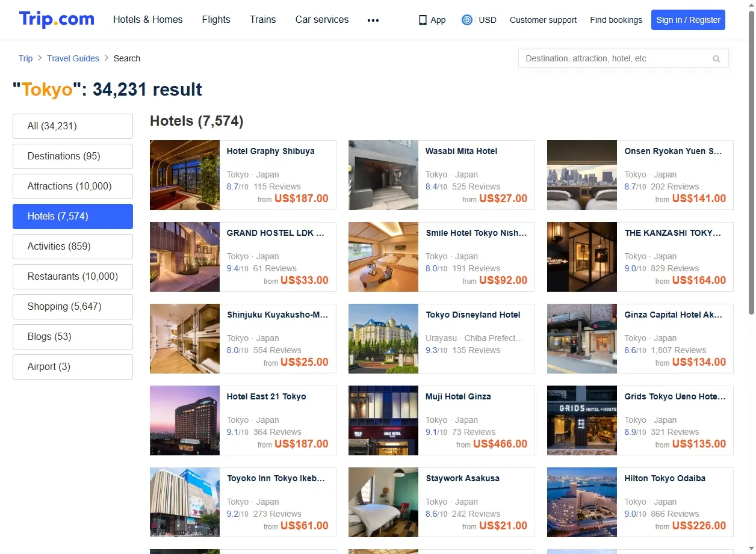This screenshot has width=756, height=554.
Task: Click the search magnifier icon
Action: 716,58
